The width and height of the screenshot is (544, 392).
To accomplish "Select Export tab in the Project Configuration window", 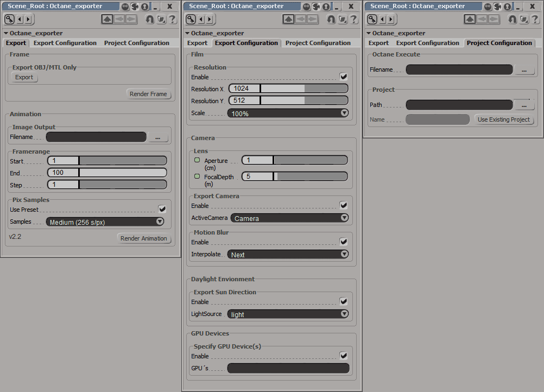I will click(x=378, y=43).
